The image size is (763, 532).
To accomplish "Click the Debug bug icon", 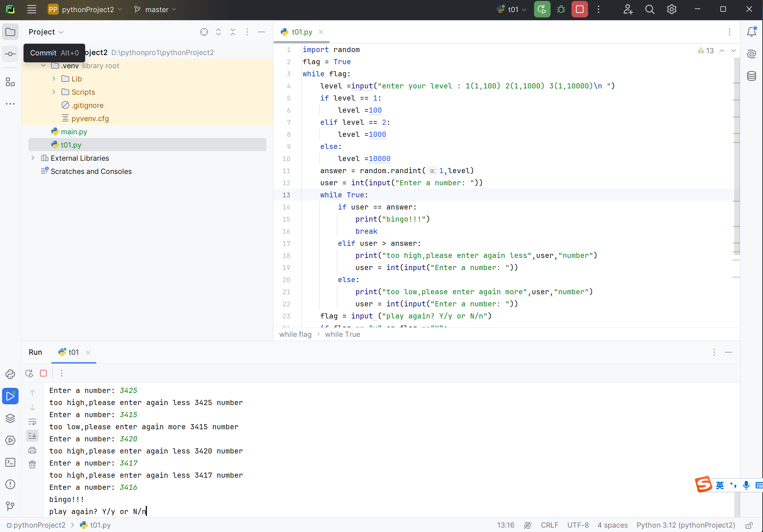I will [x=561, y=10].
